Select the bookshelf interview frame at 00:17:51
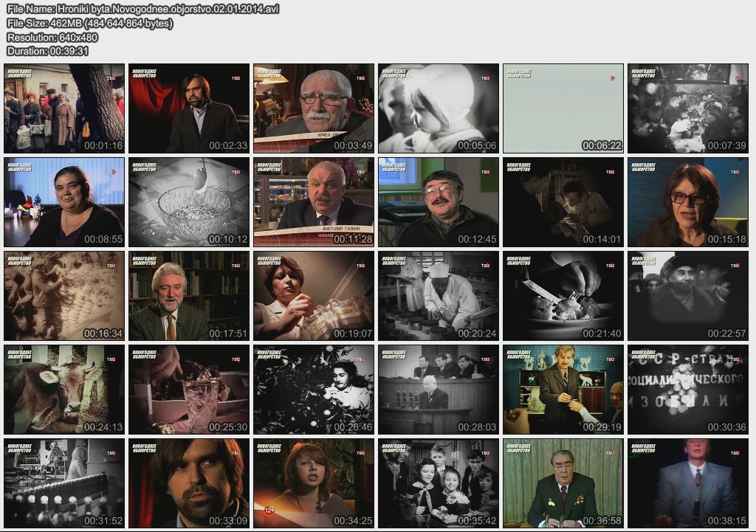 189,296
